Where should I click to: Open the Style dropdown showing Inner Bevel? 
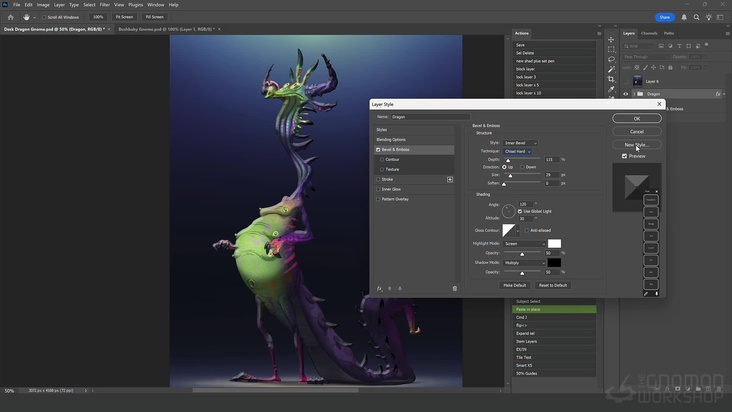point(520,143)
